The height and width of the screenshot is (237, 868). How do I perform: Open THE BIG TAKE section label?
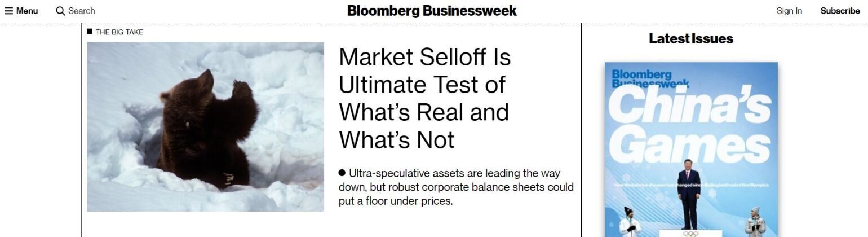coord(119,32)
